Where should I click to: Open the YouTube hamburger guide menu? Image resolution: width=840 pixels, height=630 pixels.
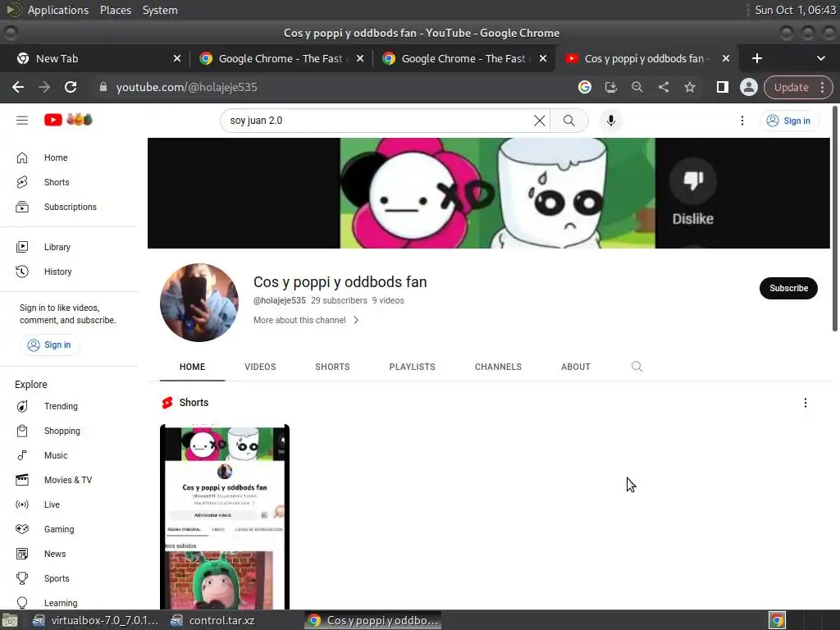pyautogui.click(x=22, y=120)
